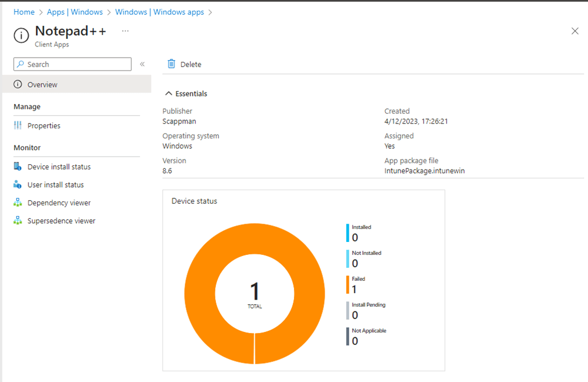Click the Dependency viewer icon
Screen dimensions: 588x382
(x=18, y=202)
